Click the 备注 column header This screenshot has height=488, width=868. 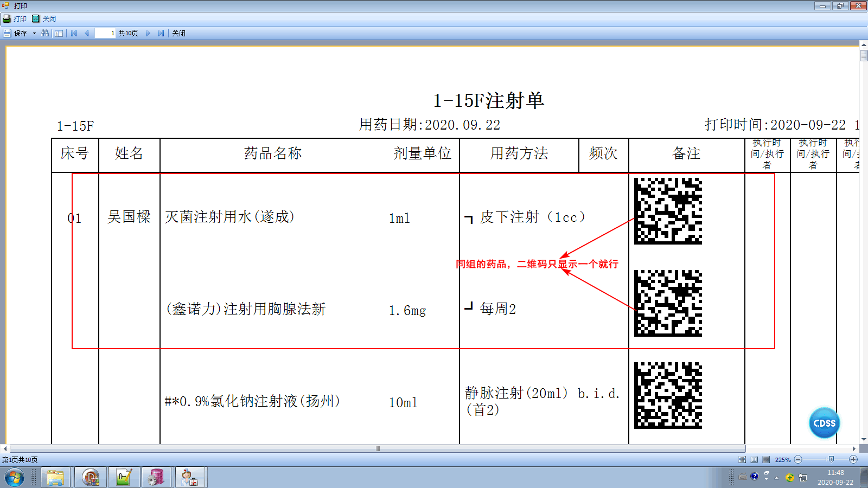[x=686, y=153]
